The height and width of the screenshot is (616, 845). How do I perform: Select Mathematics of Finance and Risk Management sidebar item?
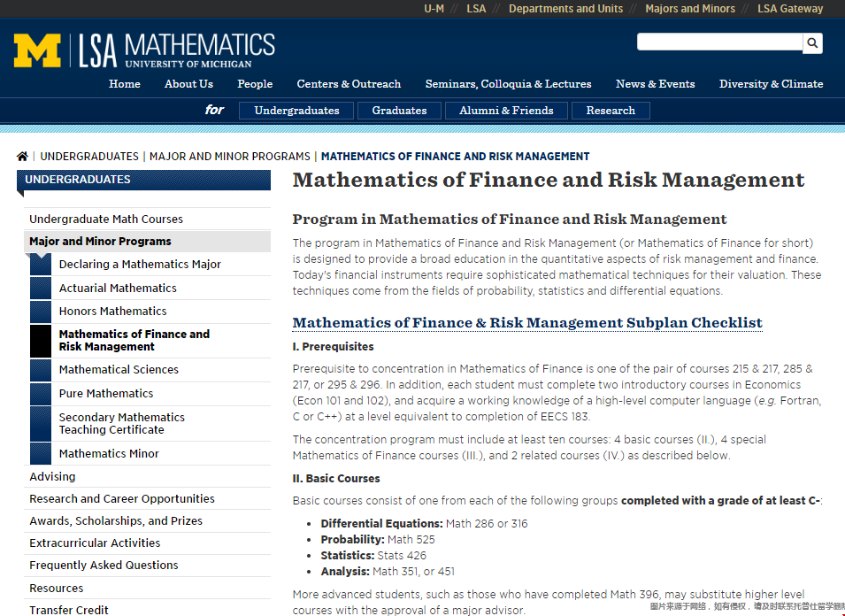click(x=150, y=341)
